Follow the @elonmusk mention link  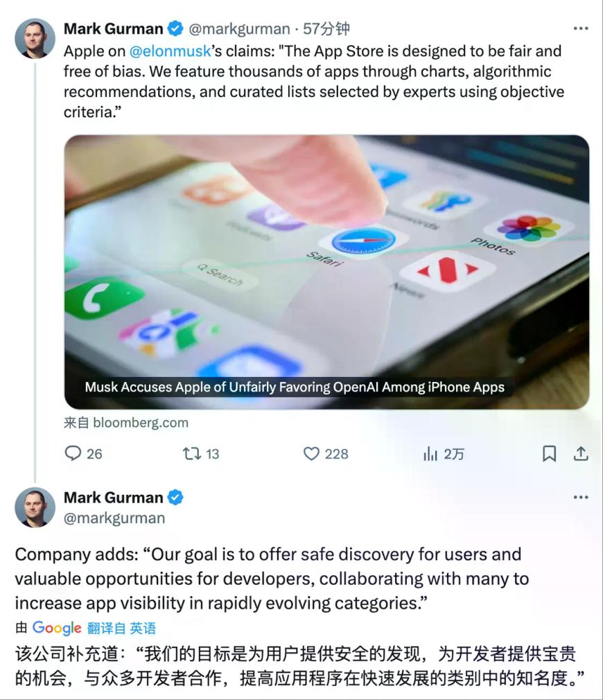point(170,51)
